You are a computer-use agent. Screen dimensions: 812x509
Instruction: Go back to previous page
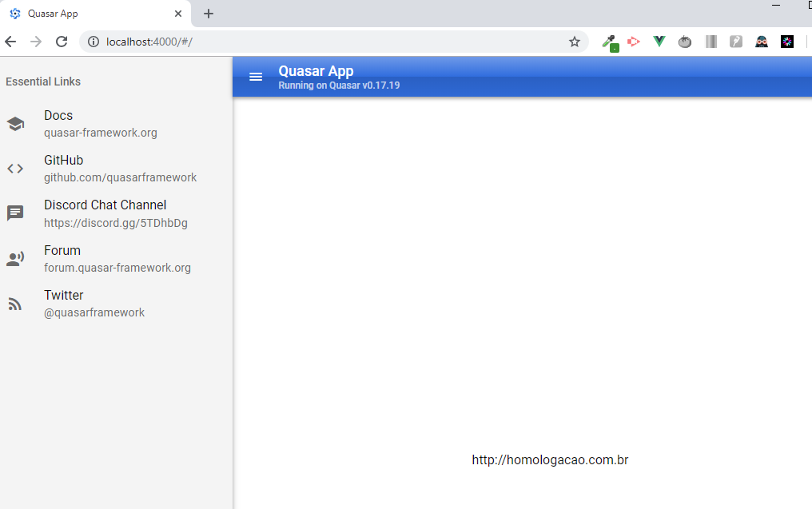(x=10, y=42)
